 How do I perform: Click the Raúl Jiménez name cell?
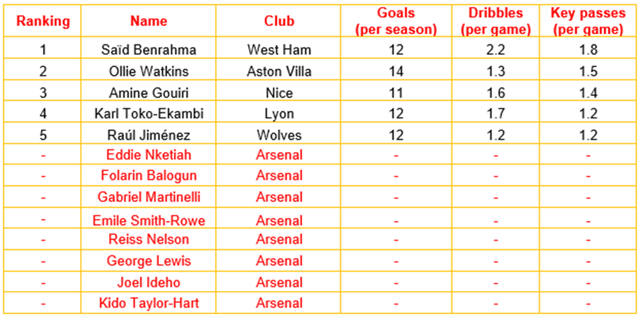click(149, 136)
